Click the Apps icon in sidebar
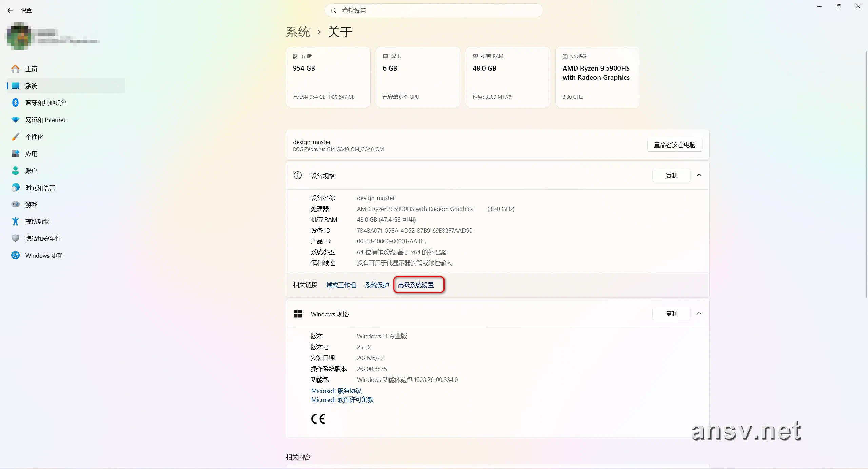 15,154
